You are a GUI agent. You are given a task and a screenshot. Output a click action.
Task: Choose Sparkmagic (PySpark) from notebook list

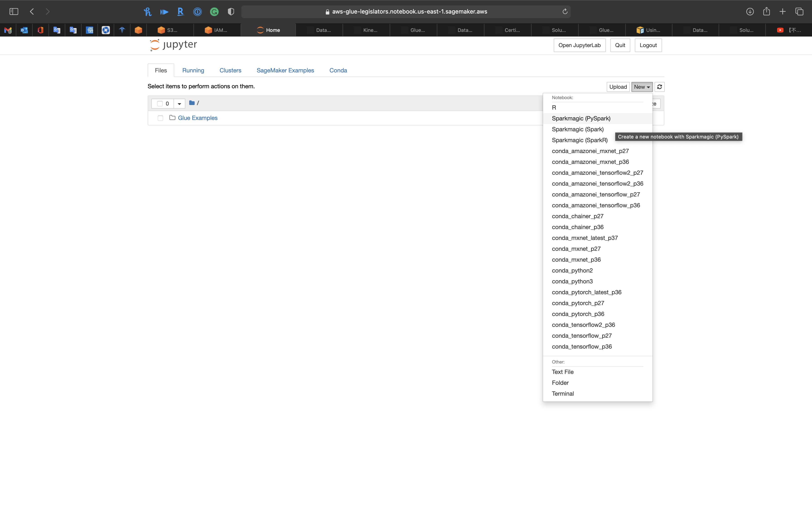[x=581, y=118]
